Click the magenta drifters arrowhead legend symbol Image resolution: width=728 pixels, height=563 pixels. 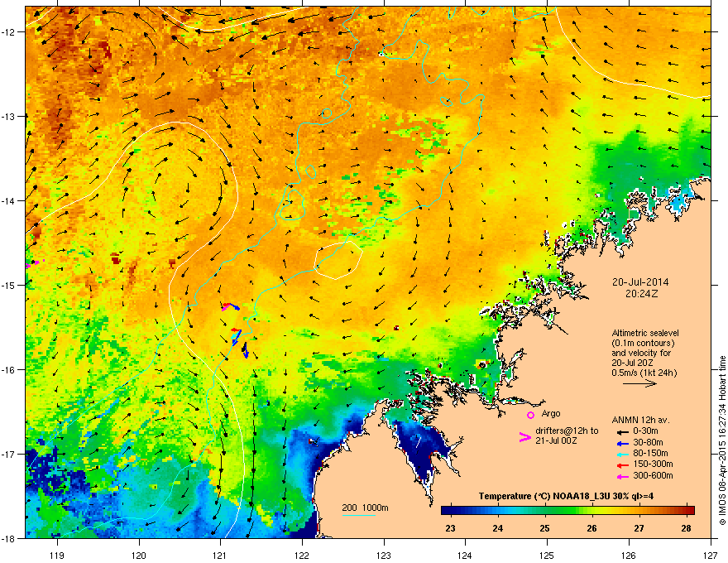click(524, 437)
